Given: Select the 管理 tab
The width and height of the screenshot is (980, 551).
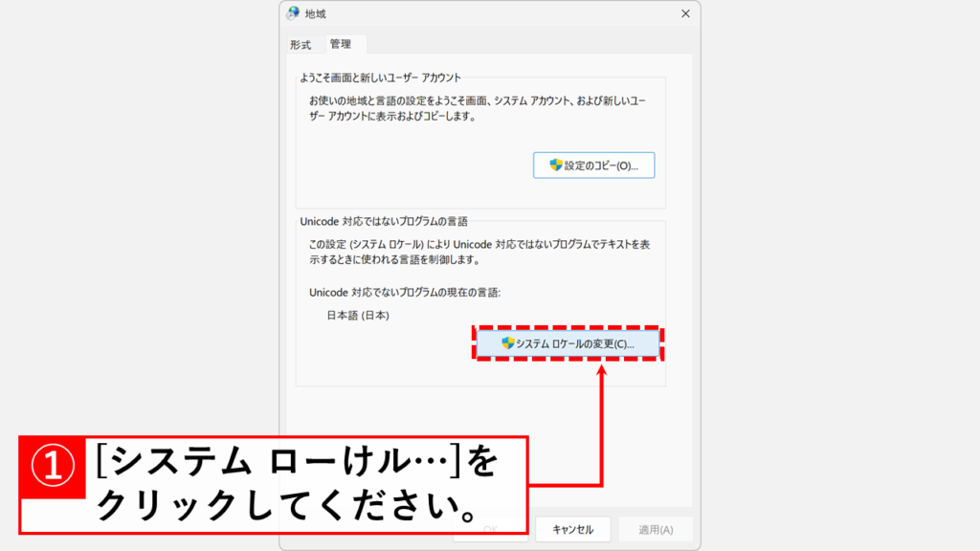Looking at the screenshot, I should [x=340, y=44].
